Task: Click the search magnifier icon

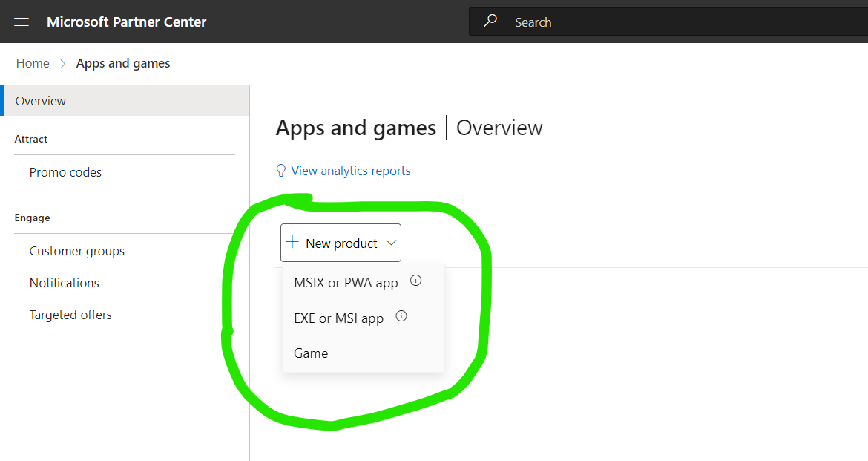Action: coord(490,21)
